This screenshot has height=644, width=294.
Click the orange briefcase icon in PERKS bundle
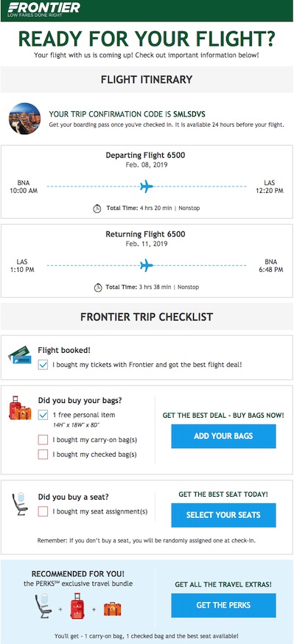(112, 609)
